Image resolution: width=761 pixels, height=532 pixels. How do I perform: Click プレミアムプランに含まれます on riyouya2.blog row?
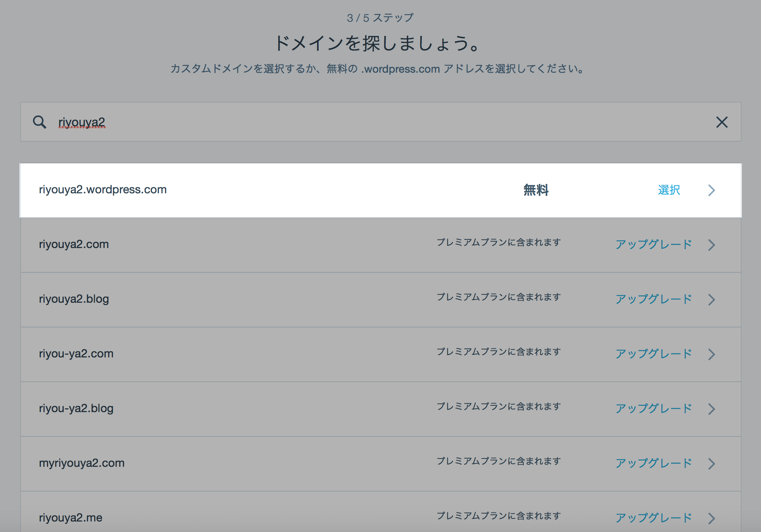point(499,297)
